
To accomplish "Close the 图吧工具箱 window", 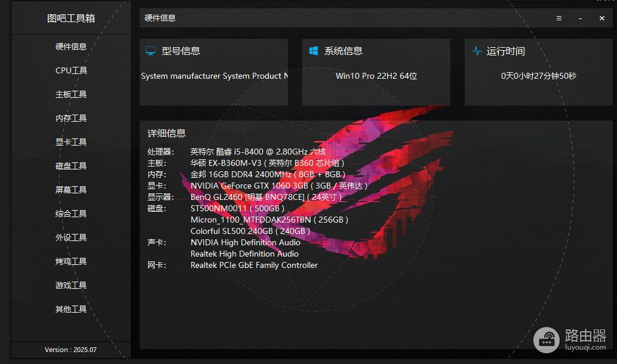I will (x=601, y=18).
